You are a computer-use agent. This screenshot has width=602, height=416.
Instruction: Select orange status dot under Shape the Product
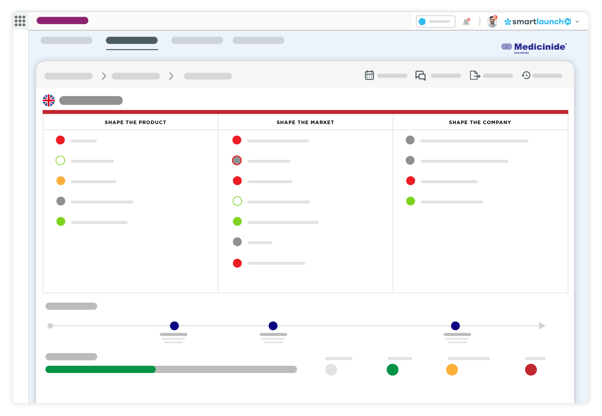pos(61,181)
